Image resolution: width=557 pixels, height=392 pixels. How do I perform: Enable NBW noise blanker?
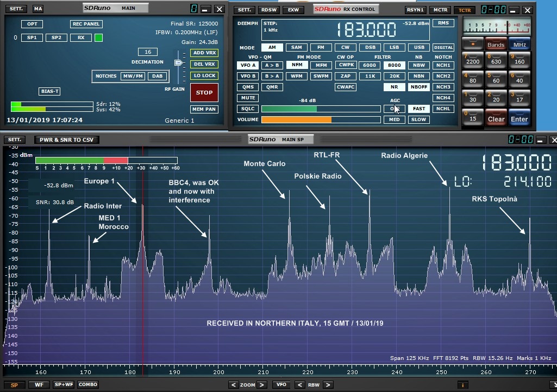[x=419, y=65]
